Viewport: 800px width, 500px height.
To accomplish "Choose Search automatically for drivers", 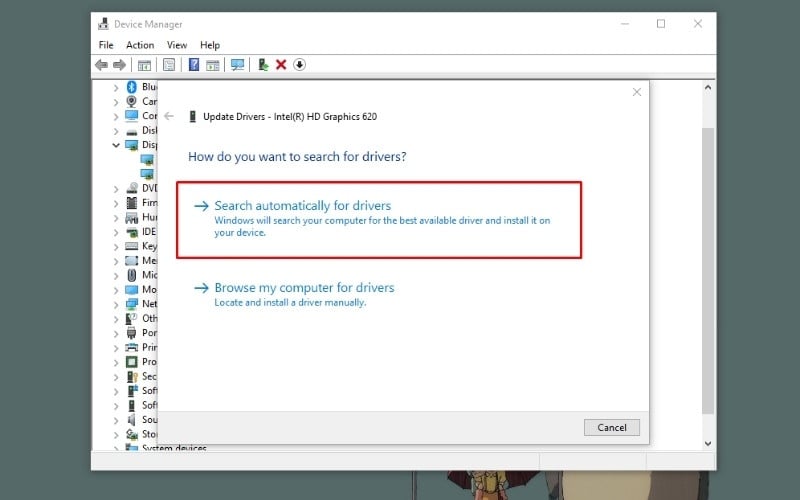I will tap(379, 220).
